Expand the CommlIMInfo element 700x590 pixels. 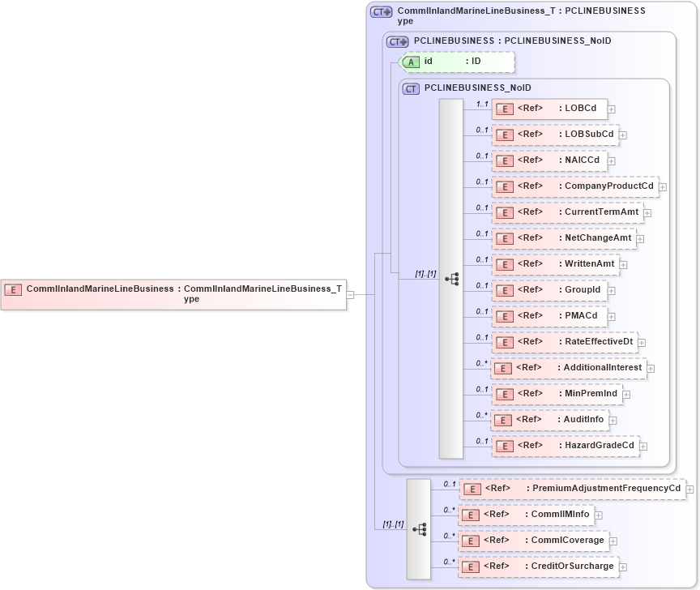(599, 515)
